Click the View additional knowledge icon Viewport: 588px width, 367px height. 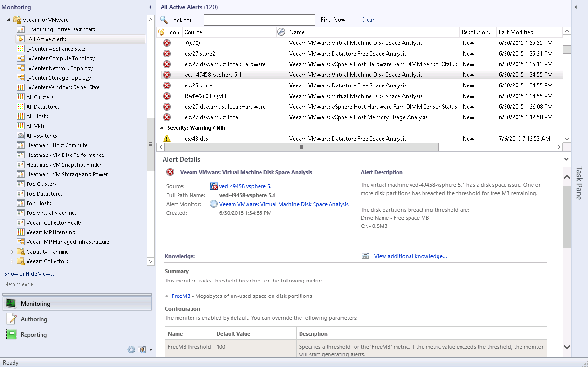366,256
